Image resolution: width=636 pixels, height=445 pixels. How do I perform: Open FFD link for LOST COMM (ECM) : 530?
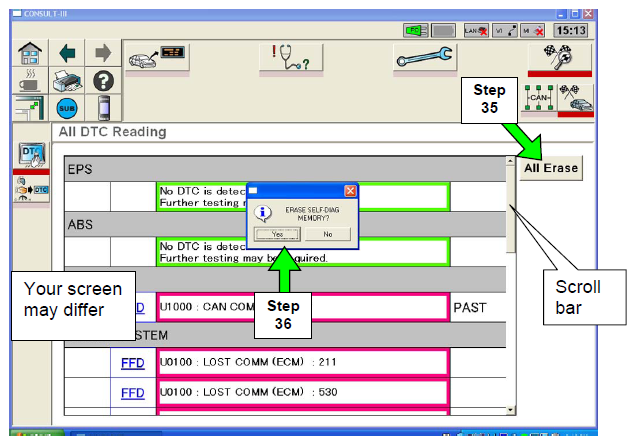coord(133,392)
